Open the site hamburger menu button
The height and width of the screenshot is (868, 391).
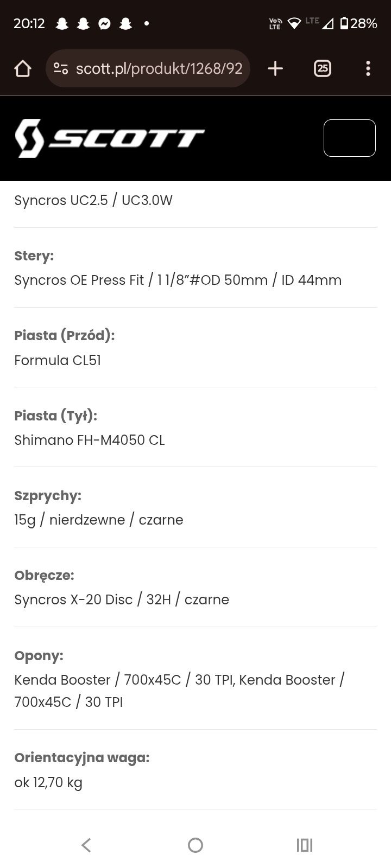[x=350, y=138]
